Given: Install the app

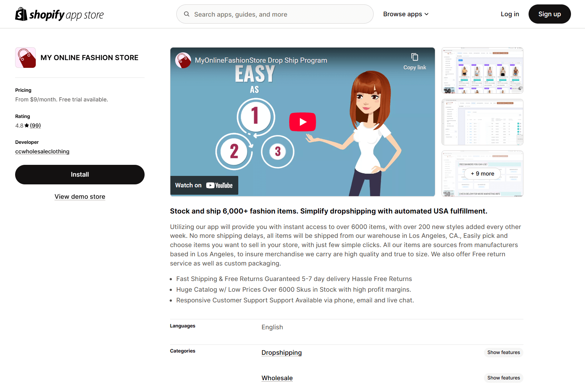Looking at the screenshot, I should coord(80,174).
